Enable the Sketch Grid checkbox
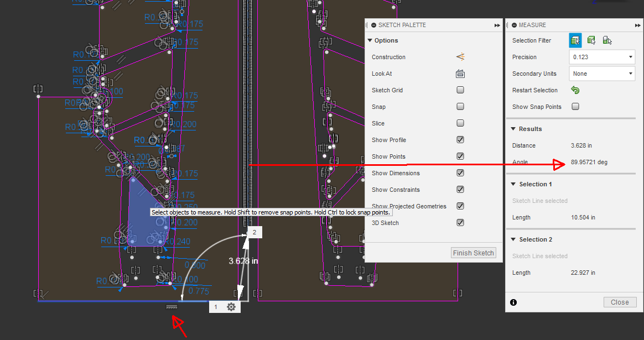This screenshot has height=340, width=644. [460, 90]
